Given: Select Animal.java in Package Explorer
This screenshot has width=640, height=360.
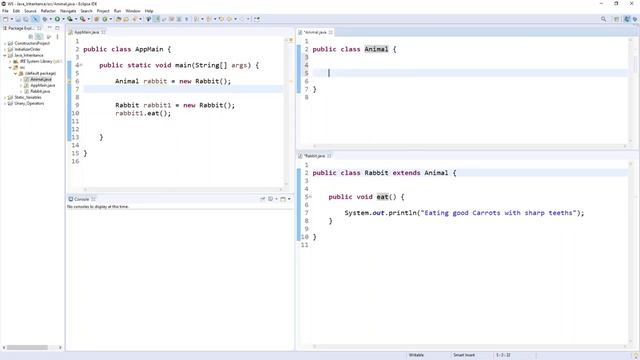Looking at the screenshot, I should click(x=41, y=80).
